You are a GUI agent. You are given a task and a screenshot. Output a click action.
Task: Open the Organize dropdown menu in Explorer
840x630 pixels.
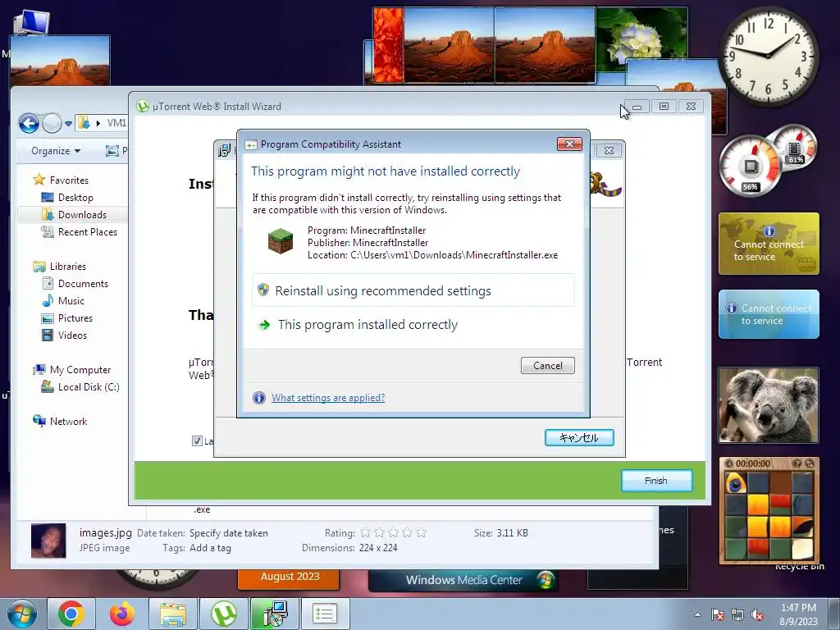point(56,151)
